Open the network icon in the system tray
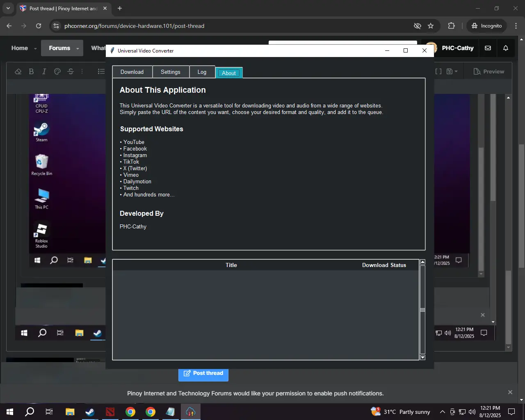The image size is (525, 420). tap(462, 412)
